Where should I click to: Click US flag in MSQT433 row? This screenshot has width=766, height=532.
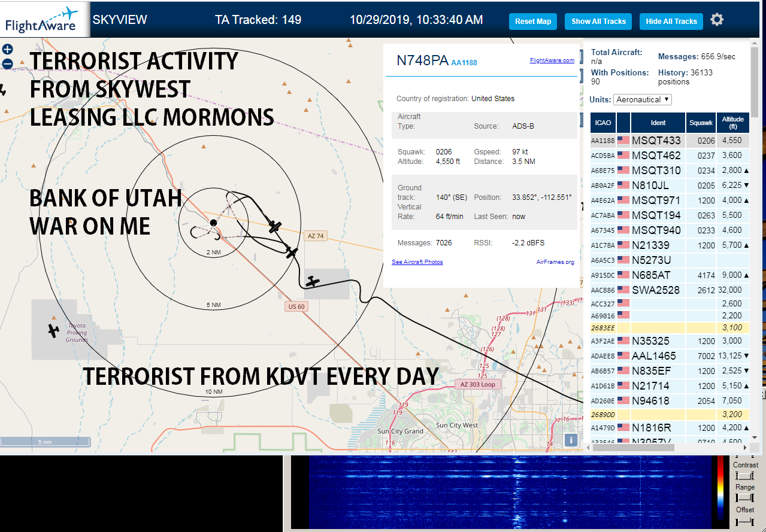click(x=623, y=141)
